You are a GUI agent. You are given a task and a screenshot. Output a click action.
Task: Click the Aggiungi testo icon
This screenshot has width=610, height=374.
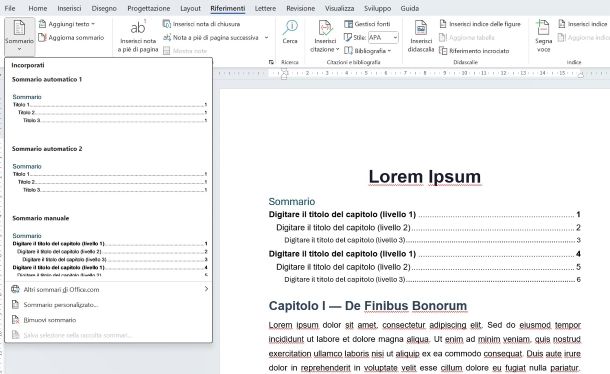(x=42, y=24)
